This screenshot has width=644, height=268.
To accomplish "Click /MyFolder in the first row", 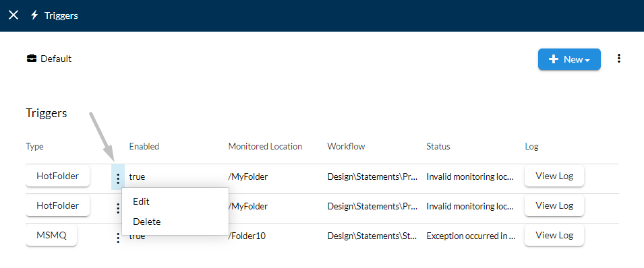I will [248, 177].
